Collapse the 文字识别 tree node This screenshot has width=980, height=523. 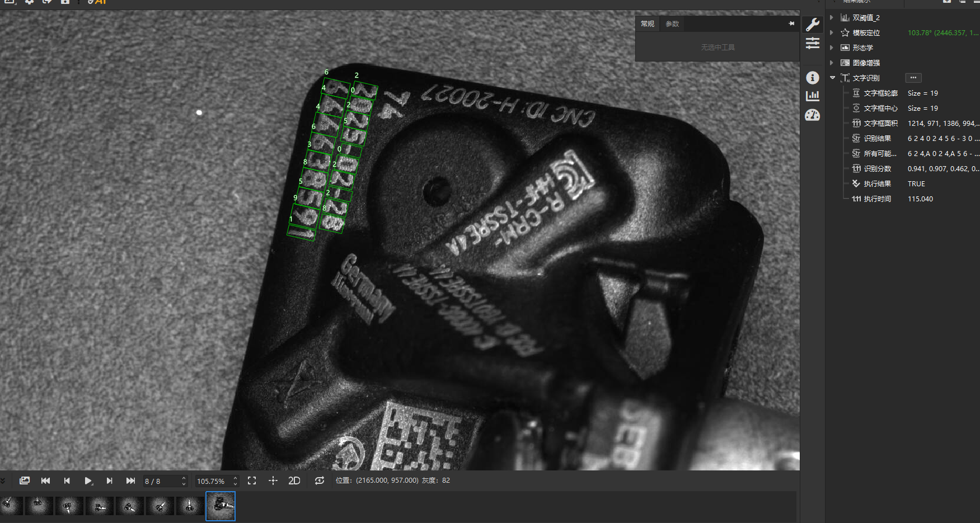832,78
